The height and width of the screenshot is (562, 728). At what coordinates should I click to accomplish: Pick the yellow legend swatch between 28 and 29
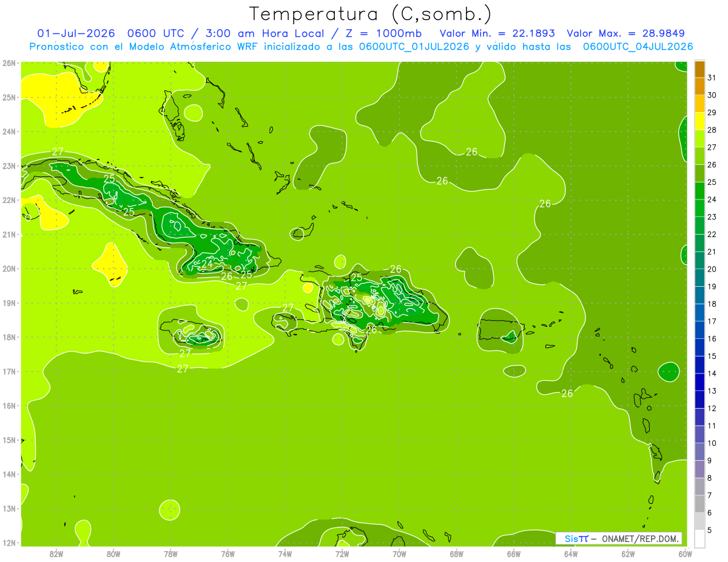pos(699,121)
